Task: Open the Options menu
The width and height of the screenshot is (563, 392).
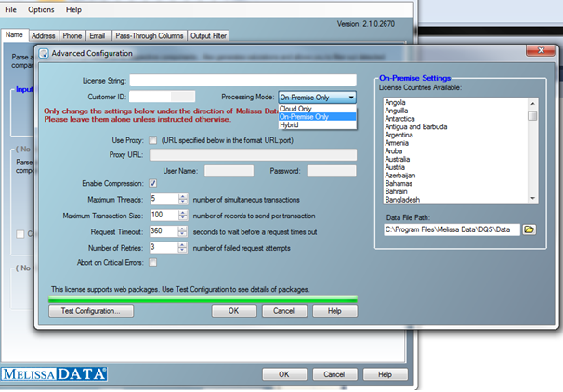Action: tap(41, 9)
